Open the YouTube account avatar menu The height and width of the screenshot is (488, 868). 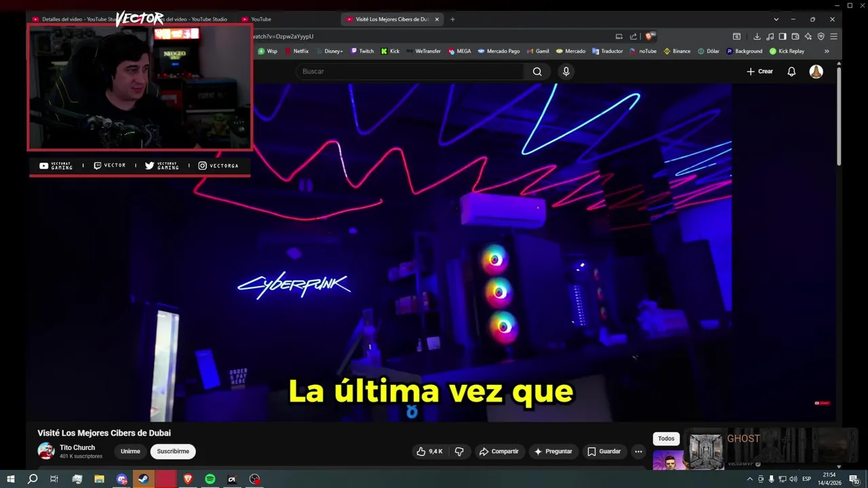pyautogui.click(x=816, y=71)
